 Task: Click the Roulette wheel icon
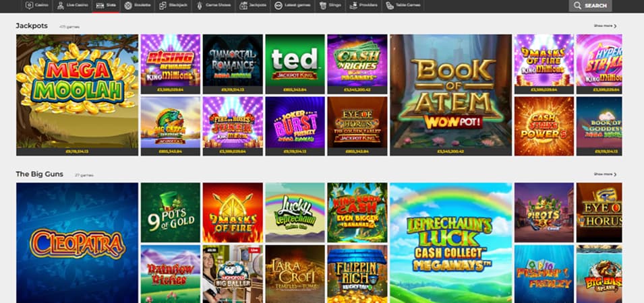click(x=128, y=5)
